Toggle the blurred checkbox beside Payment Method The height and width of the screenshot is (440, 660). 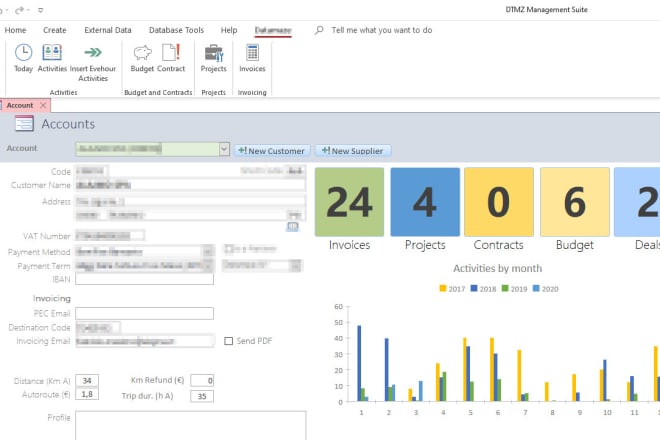229,249
